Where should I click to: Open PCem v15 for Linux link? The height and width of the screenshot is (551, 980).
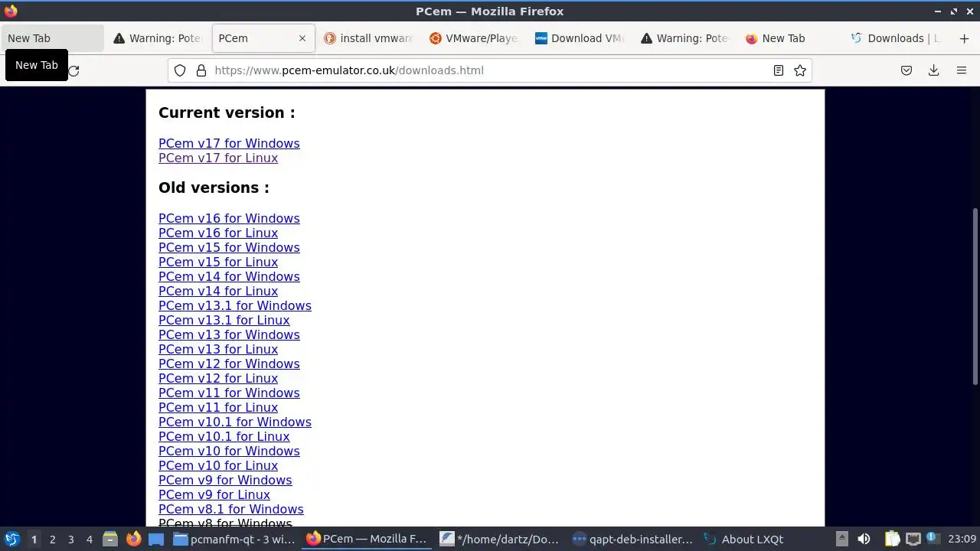click(x=218, y=262)
